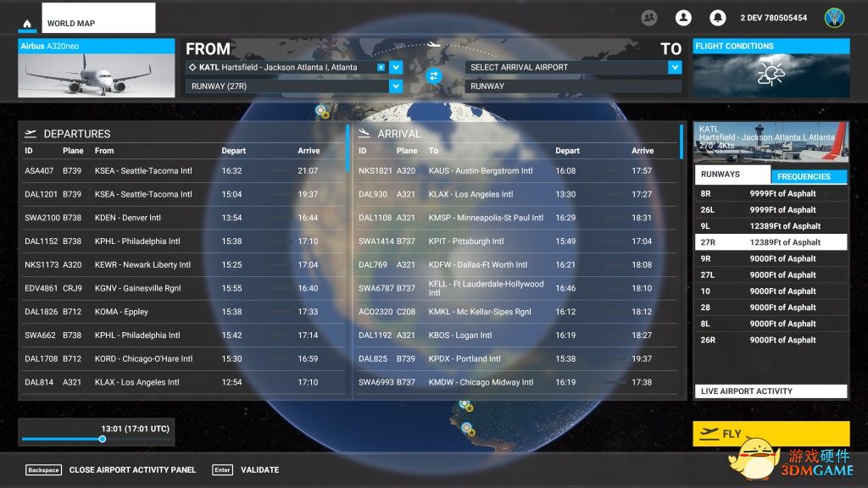Image resolution: width=868 pixels, height=488 pixels.
Task: Click the weather icon in Flight Conditions
Action: (771, 75)
